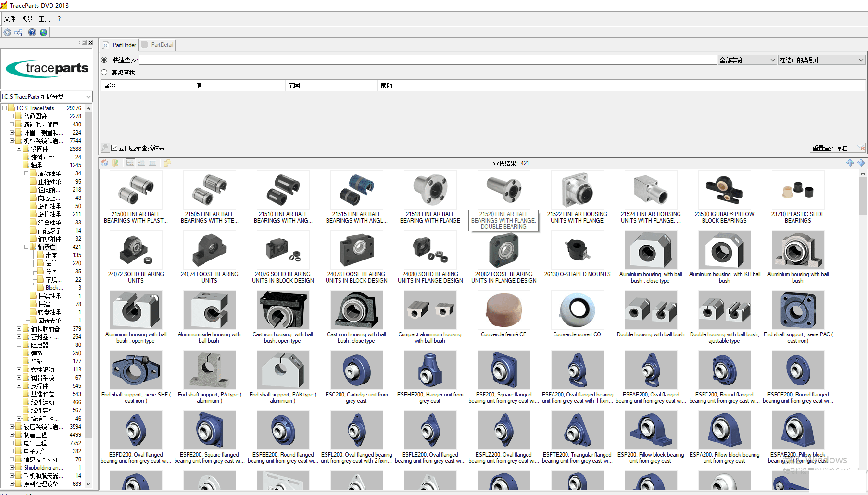Image resolution: width=868 pixels, height=495 pixels.
Task: Select the 高级查找 radio button
Action: tap(104, 73)
